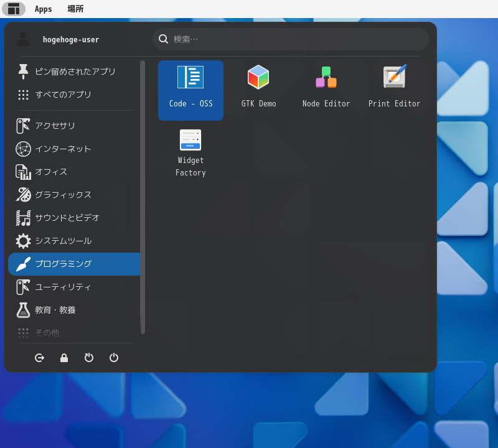This screenshot has height=448, width=498.
Task: Open the ユーティリティ category
Action: [74, 287]
